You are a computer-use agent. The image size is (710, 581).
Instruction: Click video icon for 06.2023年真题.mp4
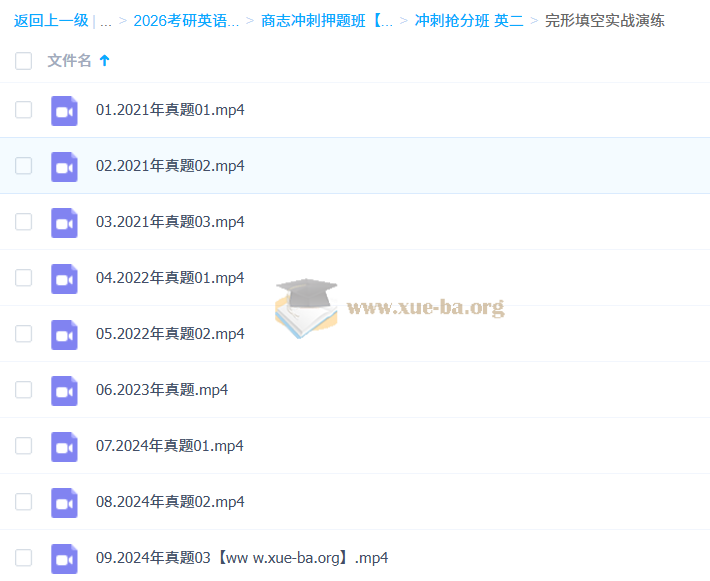pos(65,390)
